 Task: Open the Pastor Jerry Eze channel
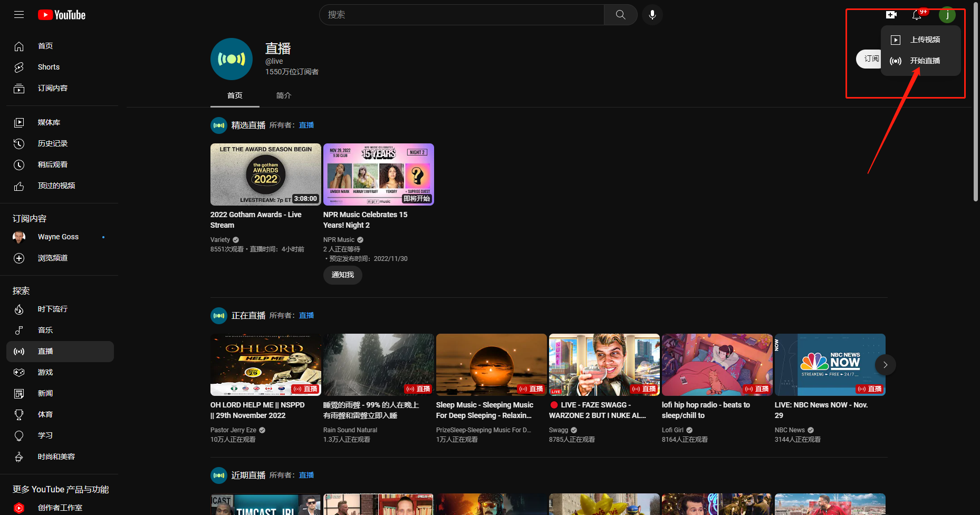click(x=233, y=430)
